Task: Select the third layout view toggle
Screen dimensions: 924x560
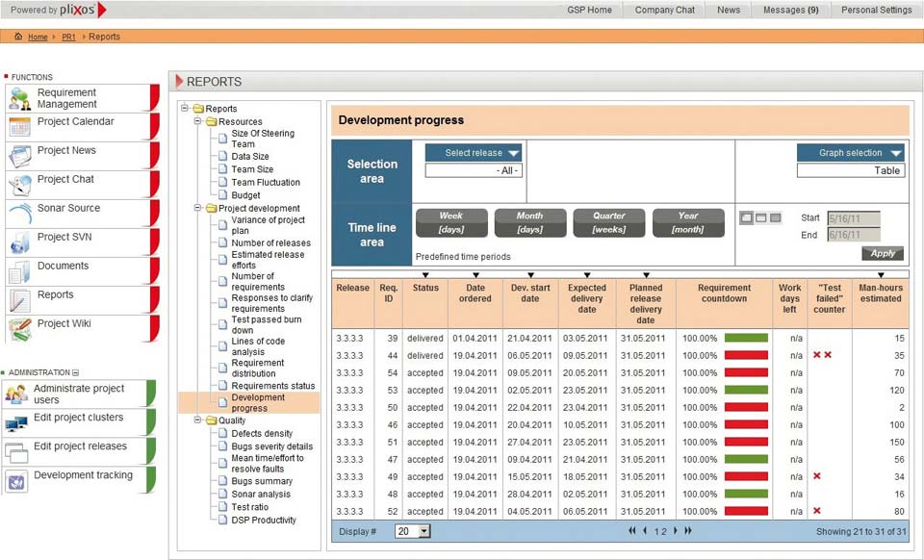Action: (x=775, y=217)
